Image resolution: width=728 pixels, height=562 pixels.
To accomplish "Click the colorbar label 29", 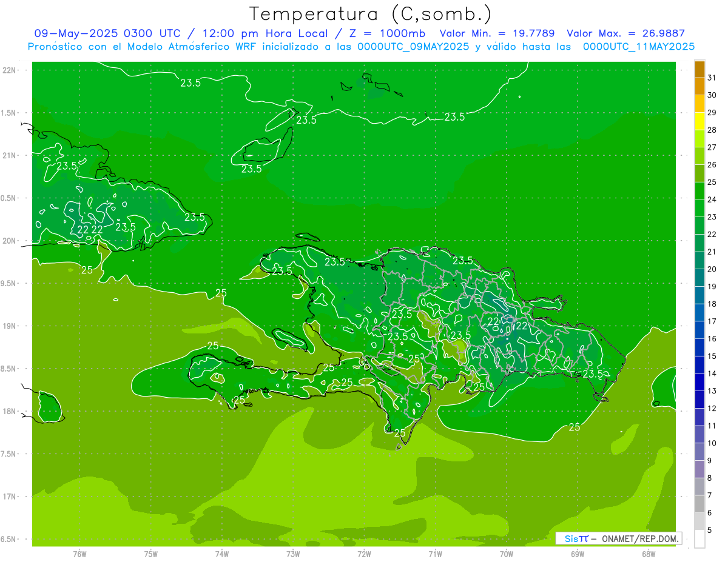I will [712, 112].
